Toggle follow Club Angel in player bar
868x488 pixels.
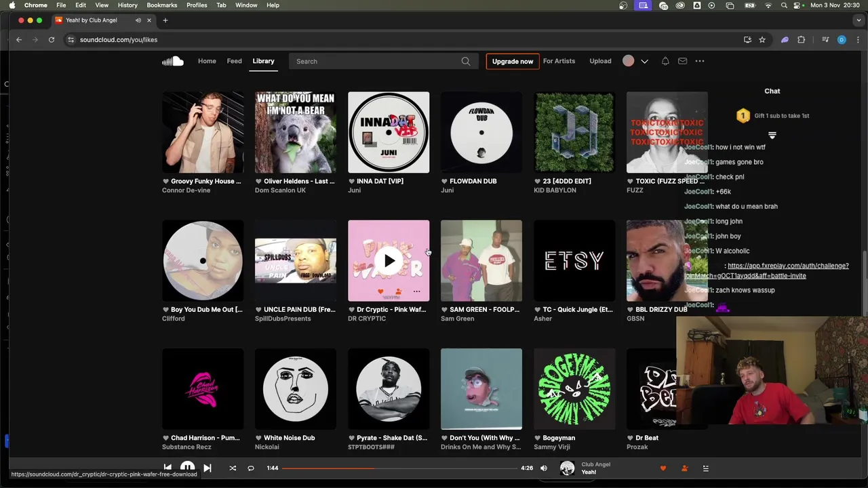(x=684, y=468)
